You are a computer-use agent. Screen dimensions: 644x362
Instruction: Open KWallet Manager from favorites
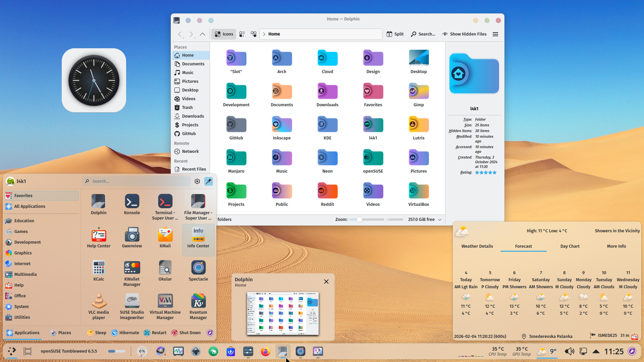[x=132, y=274]
